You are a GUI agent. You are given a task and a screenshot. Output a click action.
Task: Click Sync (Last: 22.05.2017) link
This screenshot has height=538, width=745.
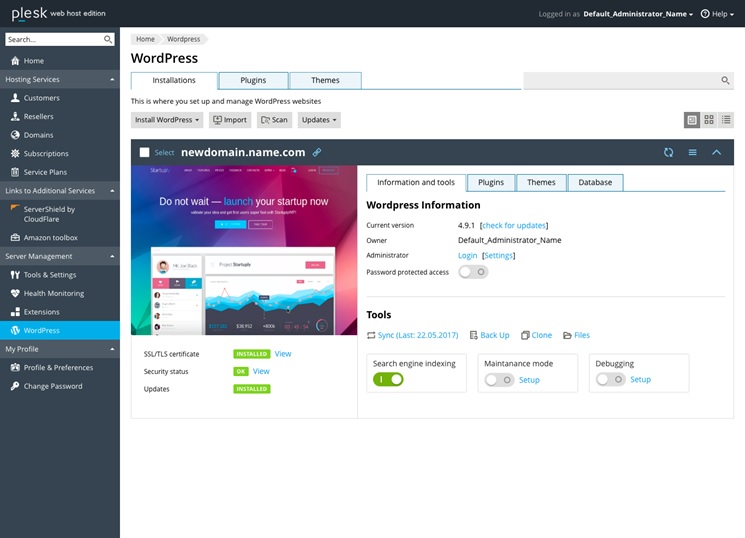[412, 335]
